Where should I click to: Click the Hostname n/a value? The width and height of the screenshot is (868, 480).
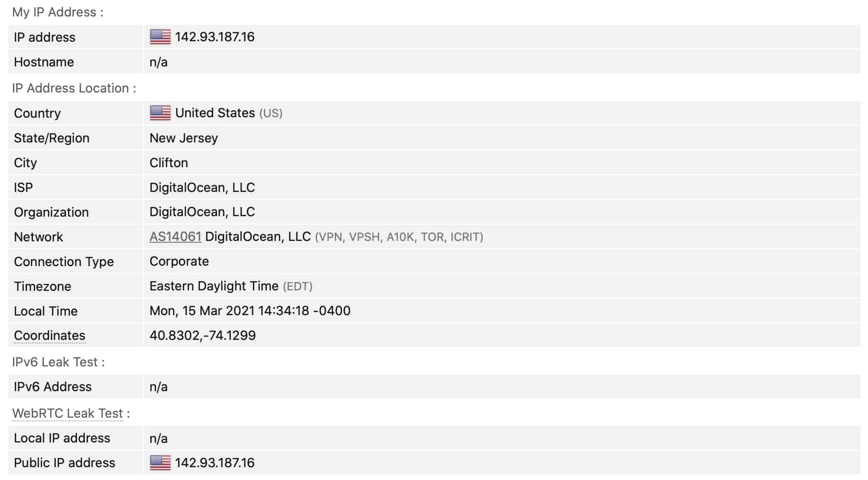pyautogui.click(x=159, y=62)
